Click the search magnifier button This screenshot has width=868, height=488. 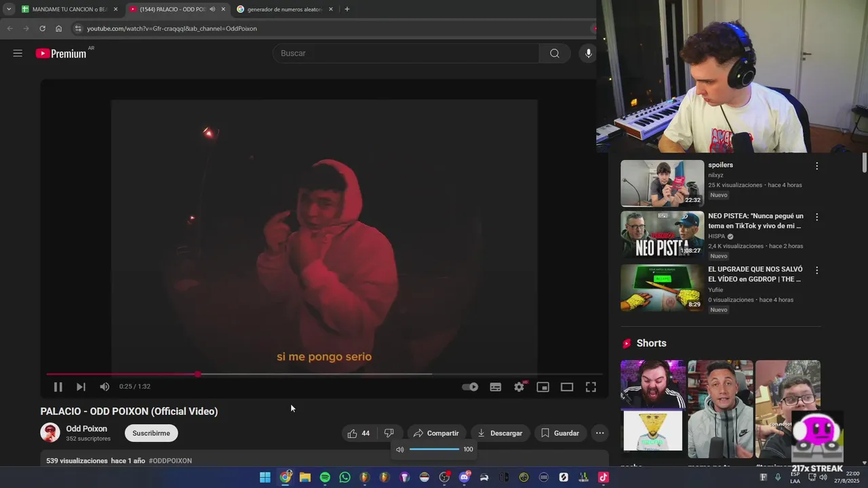point(555,54)
